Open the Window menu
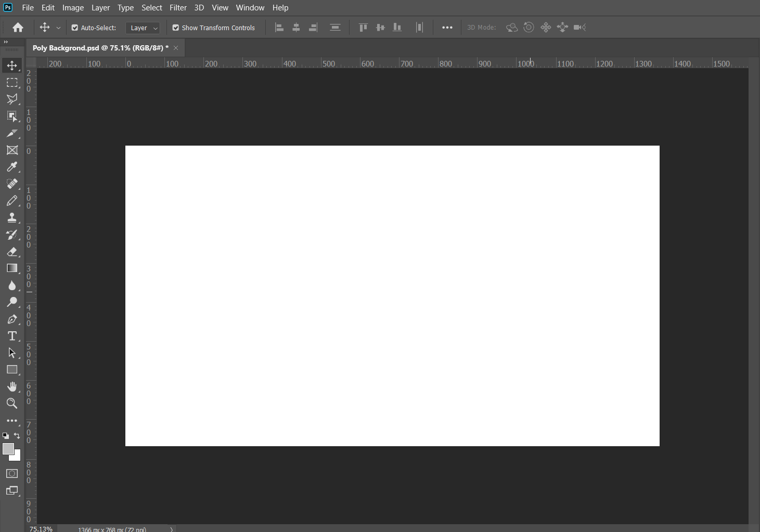The image size is (760, 532). [250, 8]
